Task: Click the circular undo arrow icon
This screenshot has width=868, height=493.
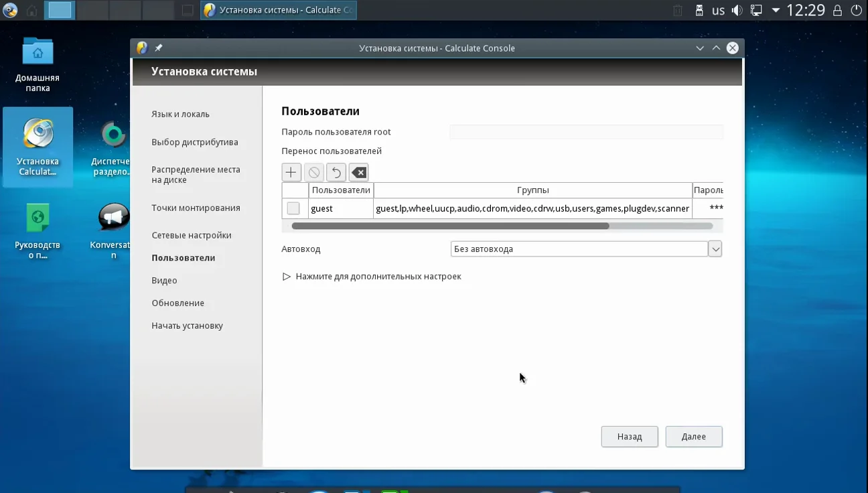Action: click(336, 172)
